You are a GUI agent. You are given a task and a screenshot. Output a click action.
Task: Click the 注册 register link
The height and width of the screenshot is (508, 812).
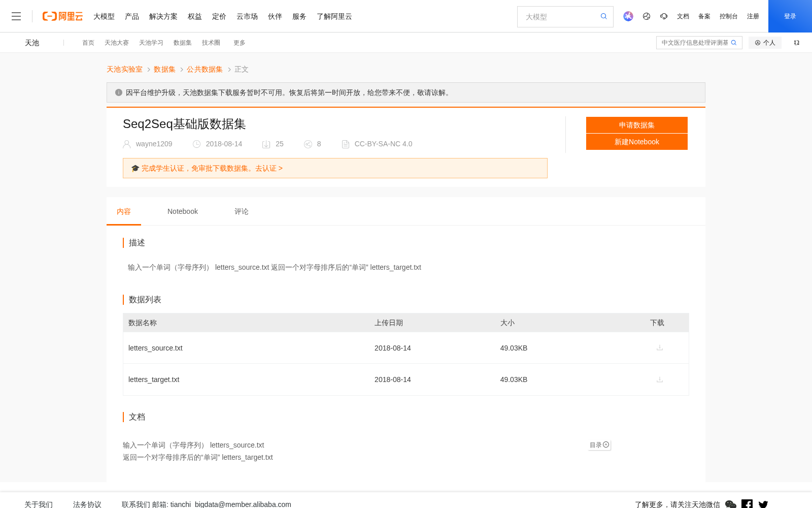pos(753,16)
